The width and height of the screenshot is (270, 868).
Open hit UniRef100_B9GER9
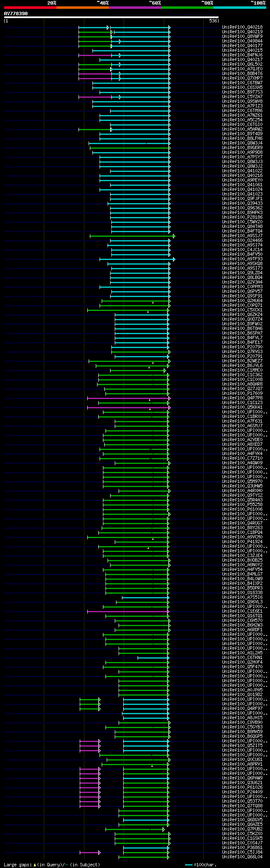242,147
